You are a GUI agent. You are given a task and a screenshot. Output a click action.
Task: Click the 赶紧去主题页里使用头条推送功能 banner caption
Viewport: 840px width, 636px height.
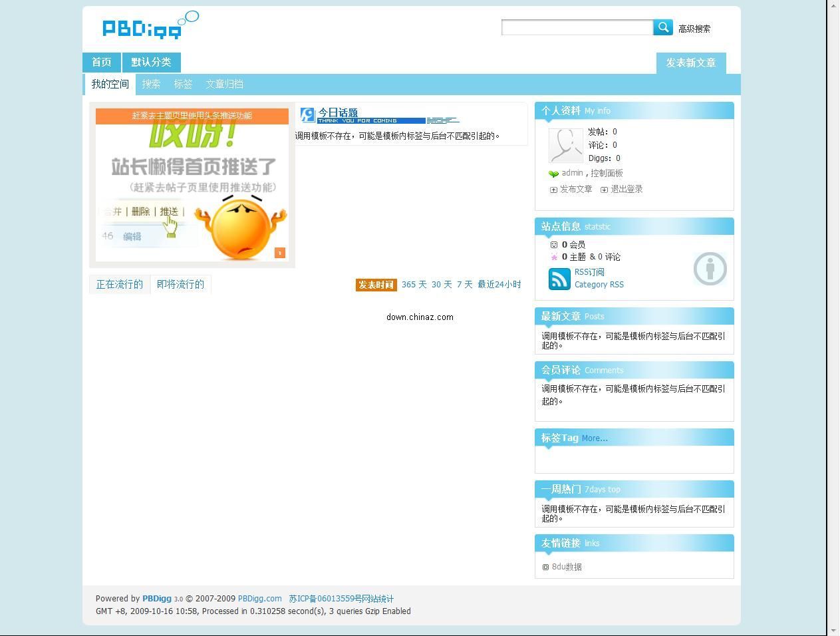coord(192,116)
